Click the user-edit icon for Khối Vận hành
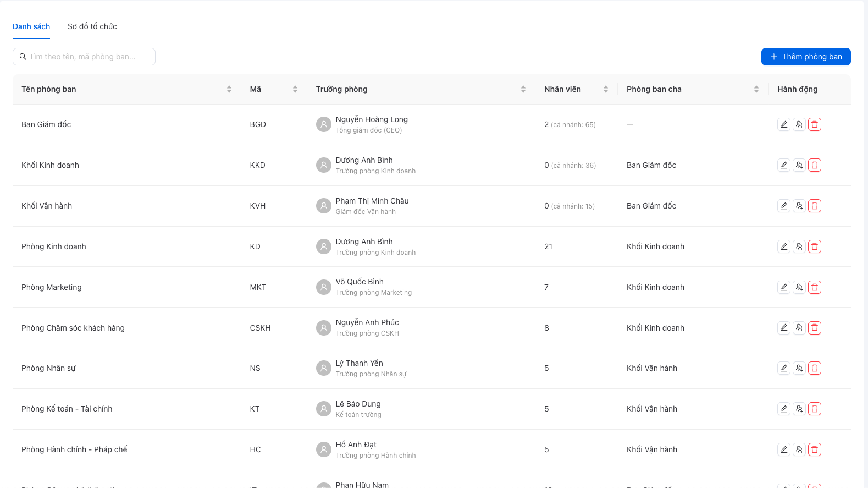 (799, 206)
